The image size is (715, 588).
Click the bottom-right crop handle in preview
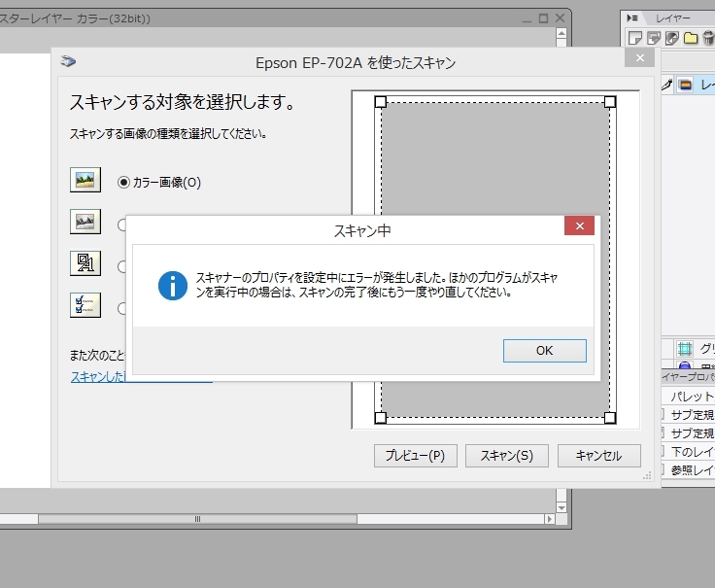tap(610, 417)
